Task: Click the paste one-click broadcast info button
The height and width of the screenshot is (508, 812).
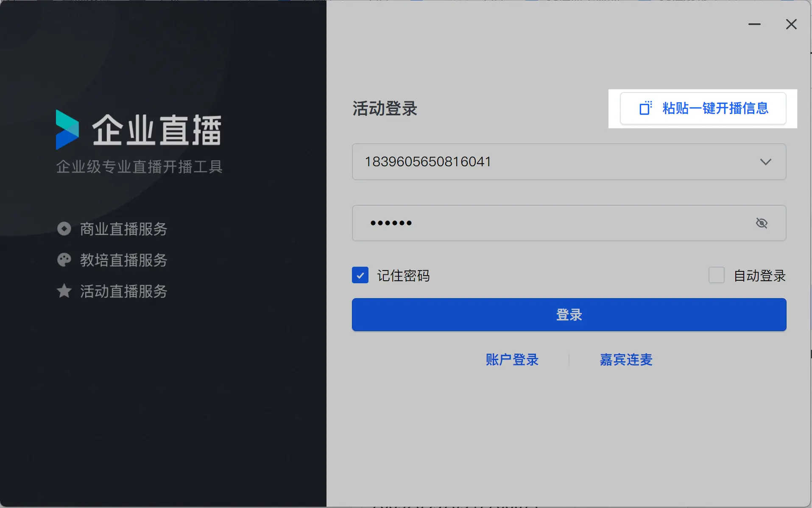Action: [x=703, y=109]
